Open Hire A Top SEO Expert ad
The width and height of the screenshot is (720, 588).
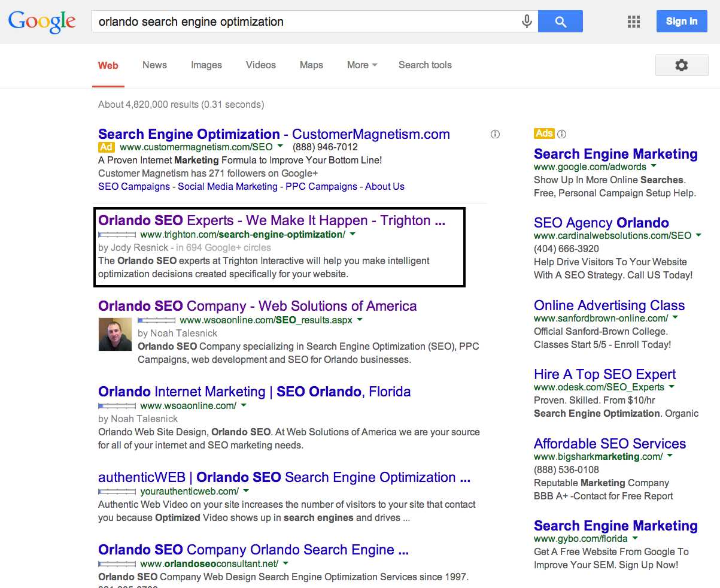coord(605,374)
